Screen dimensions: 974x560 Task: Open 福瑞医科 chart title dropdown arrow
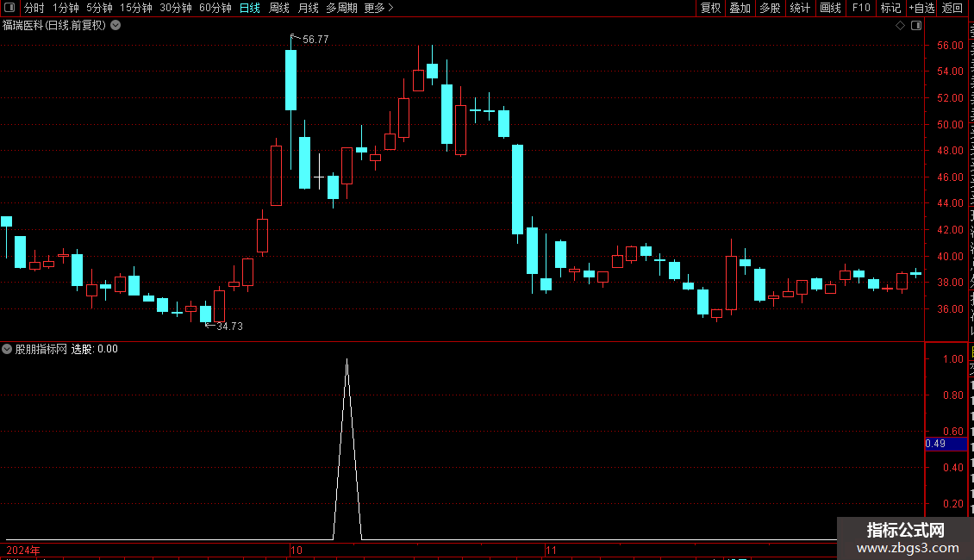point(116,25)
